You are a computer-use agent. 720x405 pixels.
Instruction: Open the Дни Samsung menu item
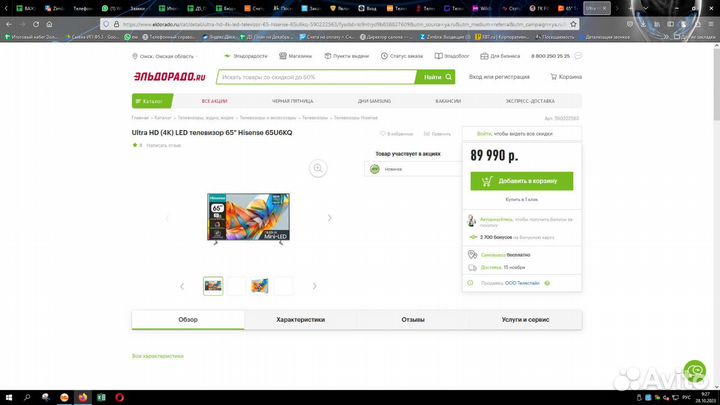[x=374, y=101]
